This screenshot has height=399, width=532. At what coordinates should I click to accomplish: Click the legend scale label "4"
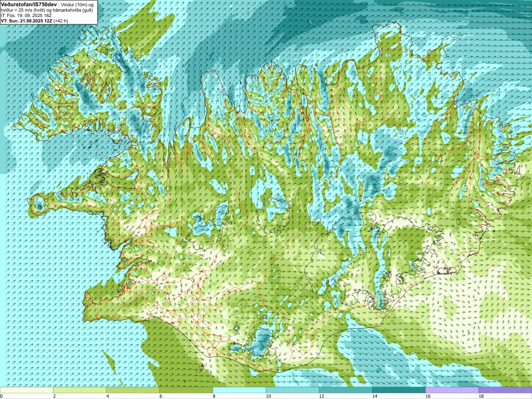point(108,396)
